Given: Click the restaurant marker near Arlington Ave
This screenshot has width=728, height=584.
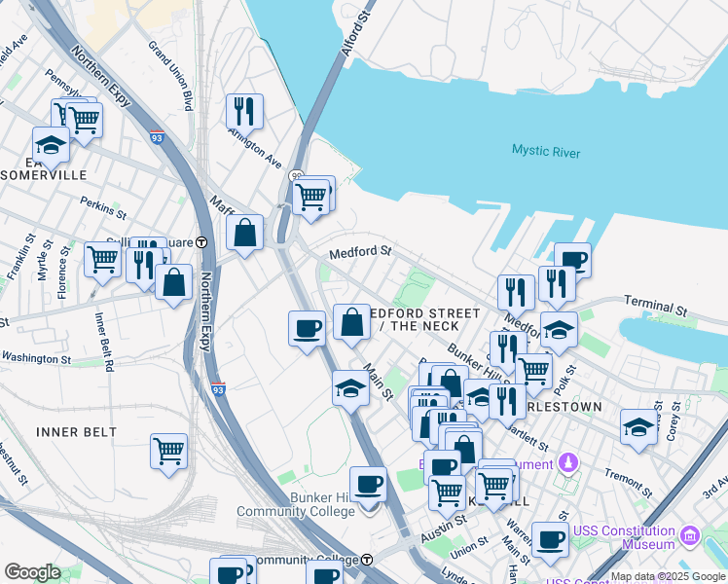Looking at the screenshot, I should [x=244, y=111].
